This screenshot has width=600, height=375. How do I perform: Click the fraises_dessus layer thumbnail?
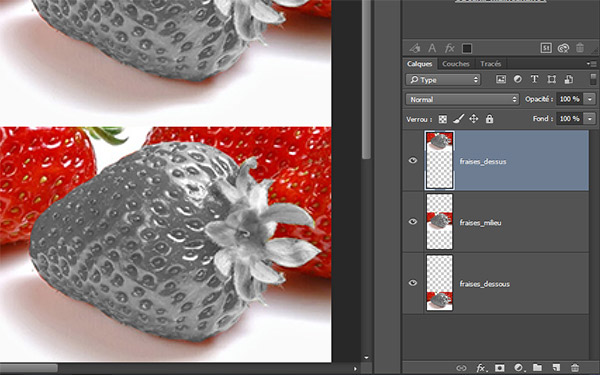point(440,160)
